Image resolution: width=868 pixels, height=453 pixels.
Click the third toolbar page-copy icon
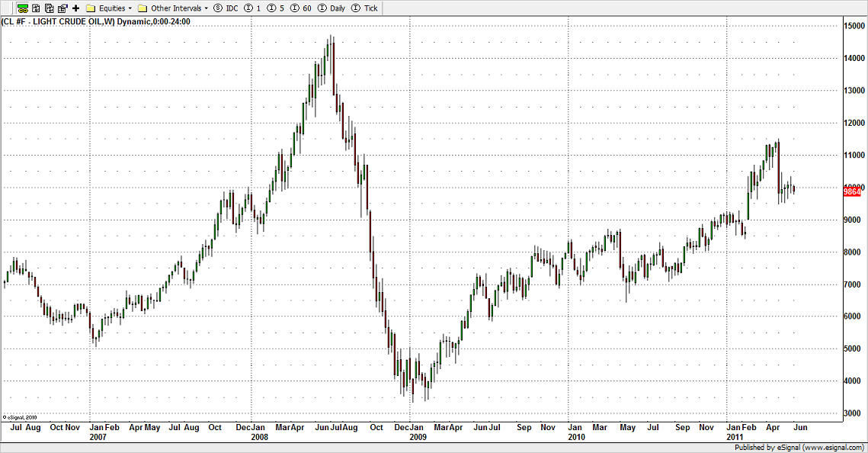pos(50,8)
